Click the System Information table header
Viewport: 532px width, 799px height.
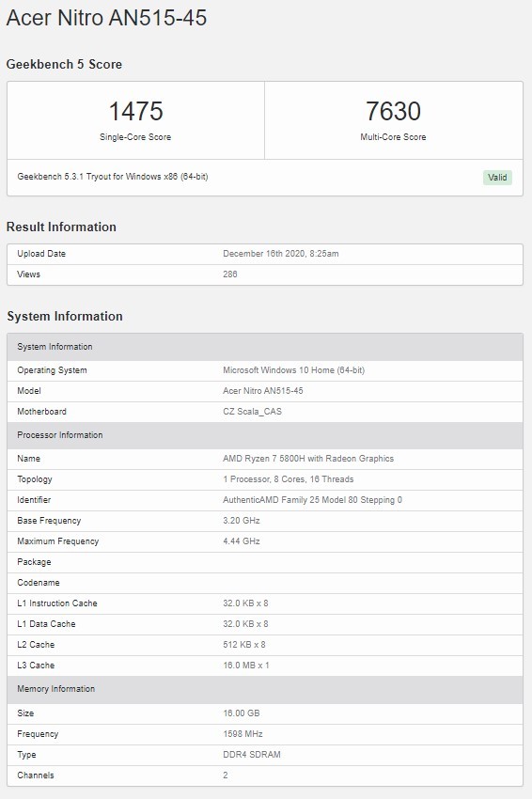265,347
